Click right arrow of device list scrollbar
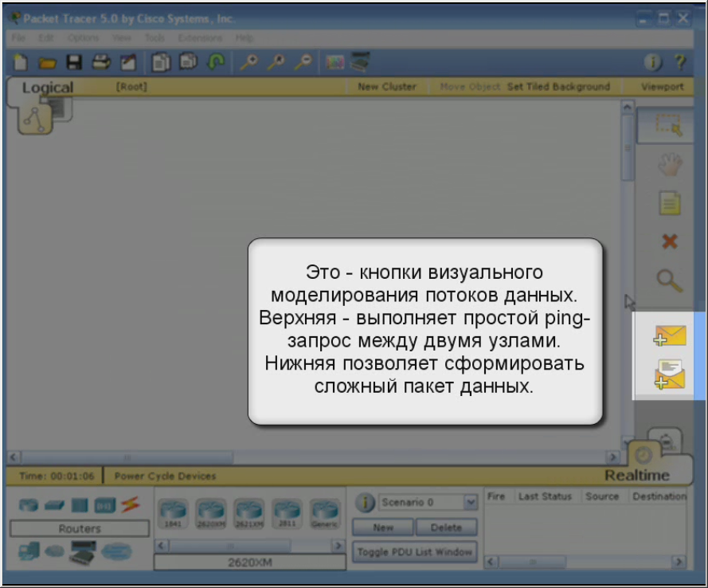This screenshot has width=708, height=588. tap(338, 546)
